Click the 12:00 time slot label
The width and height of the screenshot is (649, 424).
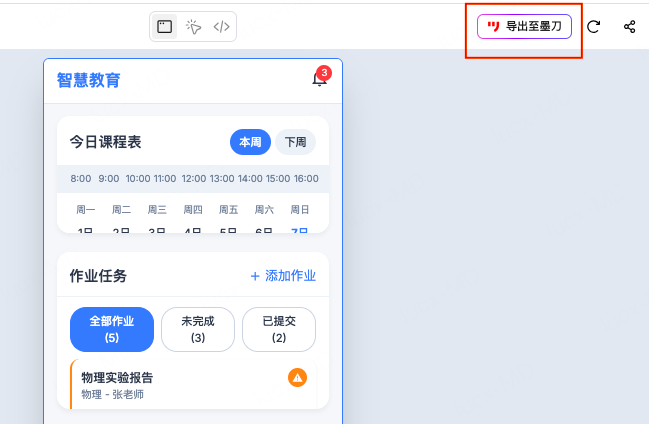(194, 179)
